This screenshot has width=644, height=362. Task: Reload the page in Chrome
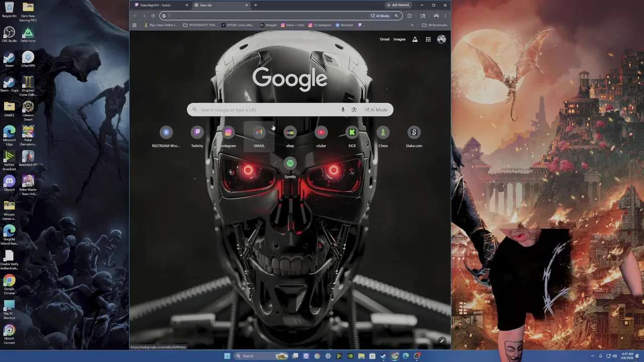(153, 16)
